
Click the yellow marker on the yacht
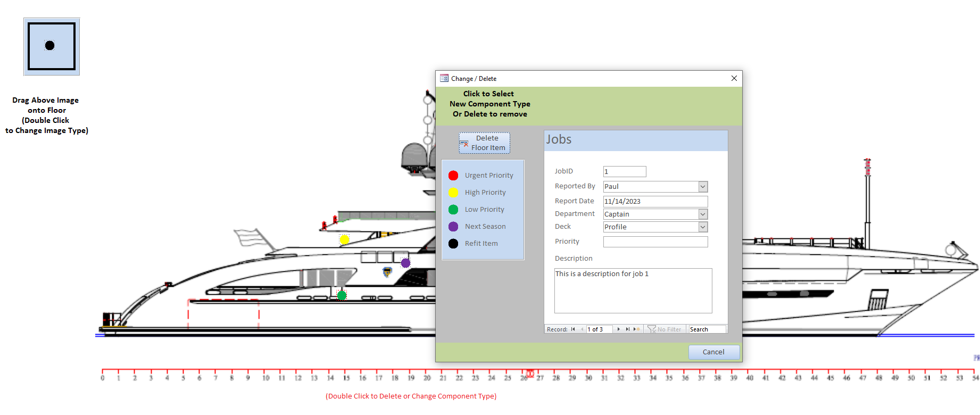(x=344, y=239)
